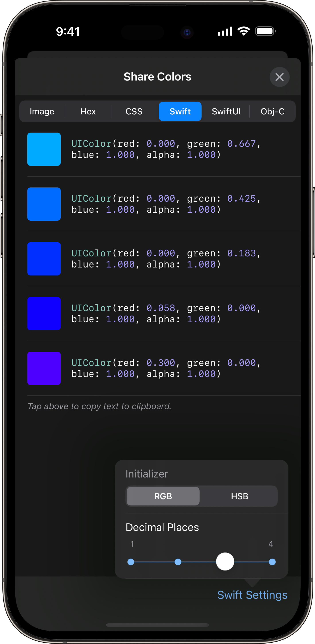Screen dimensions: 315x644
Task: Set decimal places slider to 4
Action: (272, 562)
